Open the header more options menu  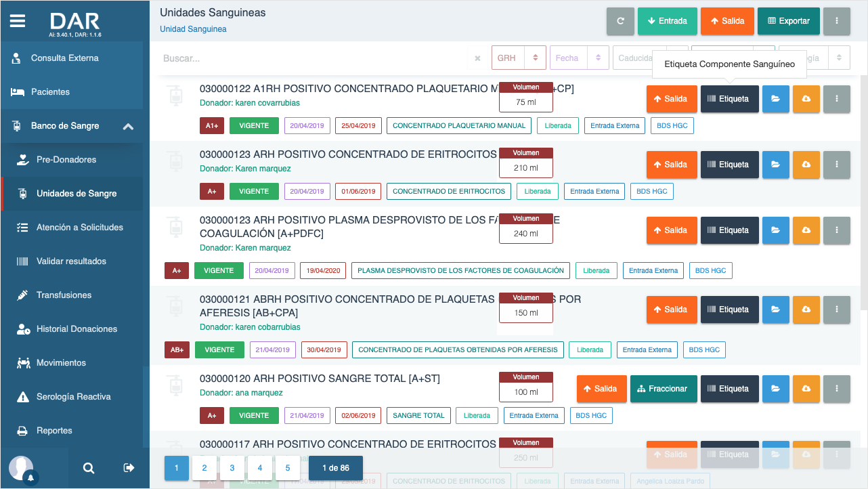coord(837,21)
